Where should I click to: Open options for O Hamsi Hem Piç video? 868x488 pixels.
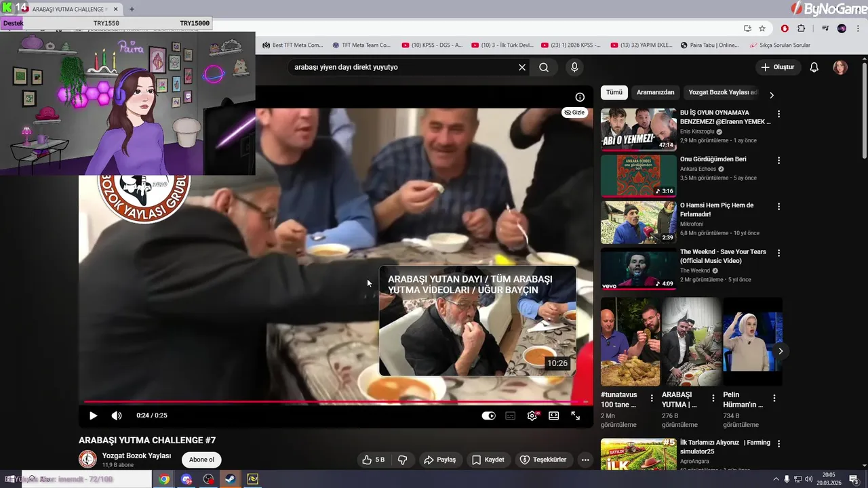coord(778,206)
